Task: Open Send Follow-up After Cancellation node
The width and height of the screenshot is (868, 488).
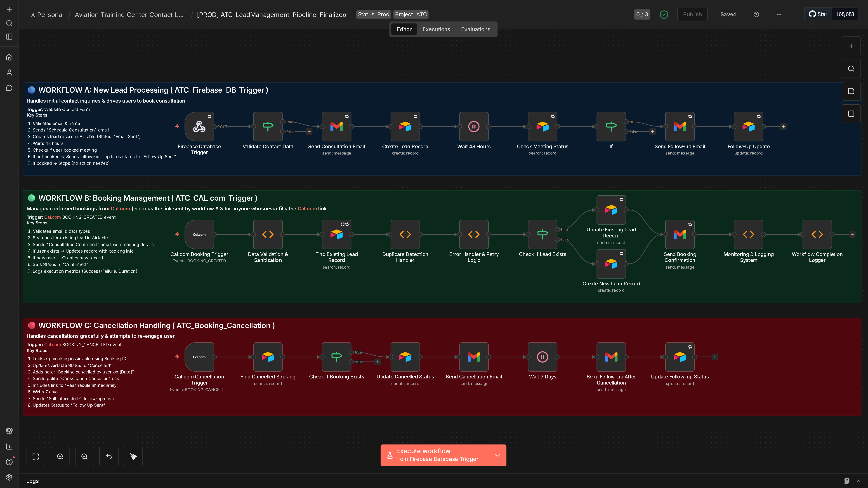Action: point(611,357)
